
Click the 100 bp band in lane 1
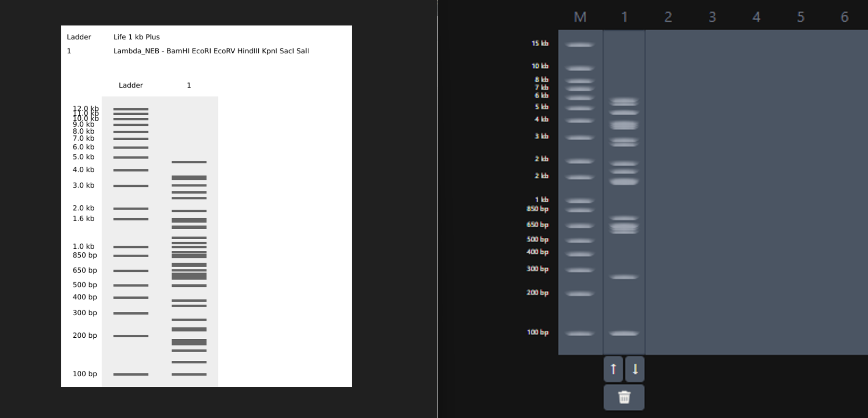[x=624, y=333]
